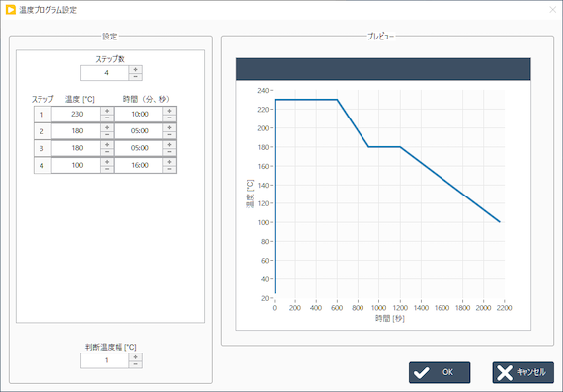The image size is (563, 392).
Task: Decrement step 1 time 10:00
Action: [x=169, y=118]
